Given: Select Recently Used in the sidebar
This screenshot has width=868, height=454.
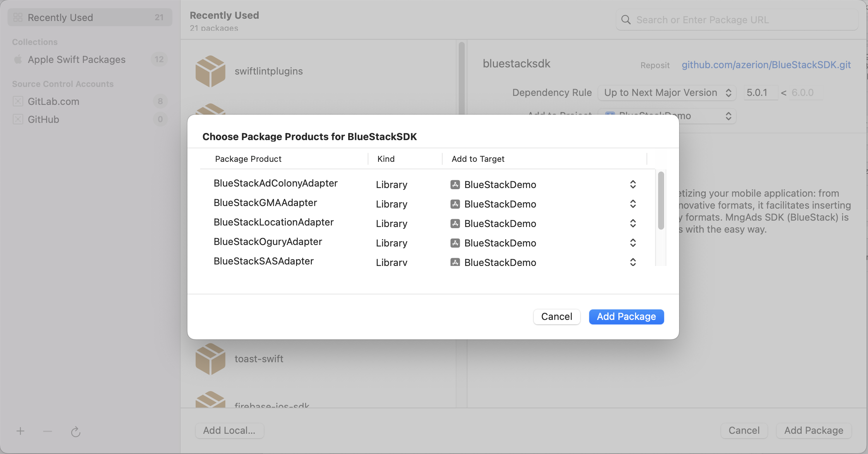Looking at the screenshot, I should click(x=90, y=17).
